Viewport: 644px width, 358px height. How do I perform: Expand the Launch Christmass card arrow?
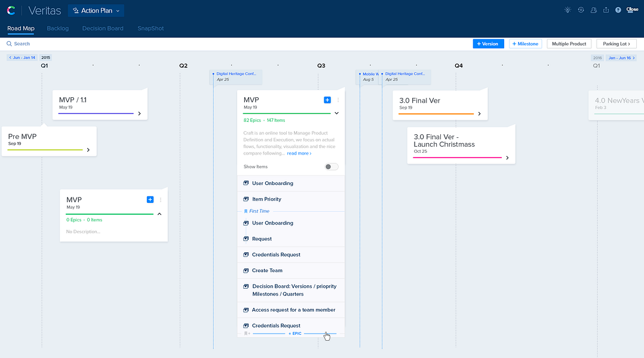click(x=508, y=158)
